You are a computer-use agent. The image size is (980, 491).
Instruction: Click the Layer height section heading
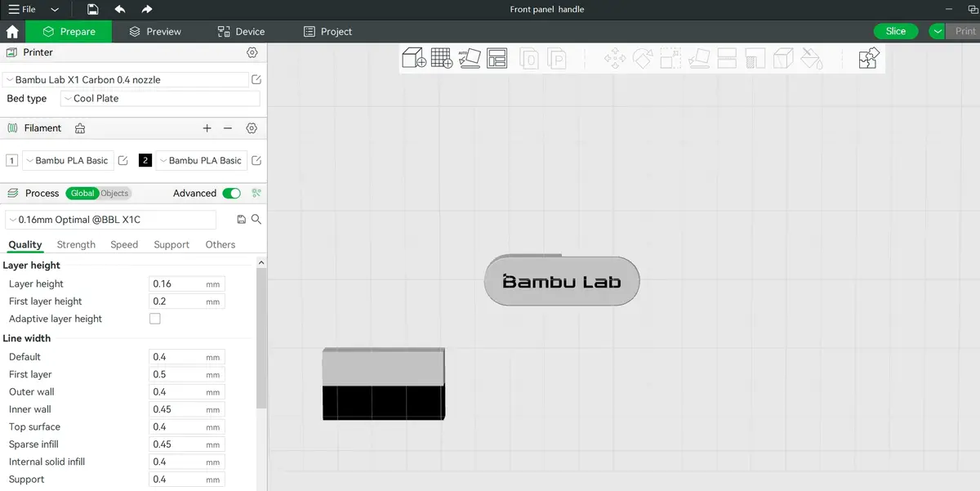click(32, 266)
